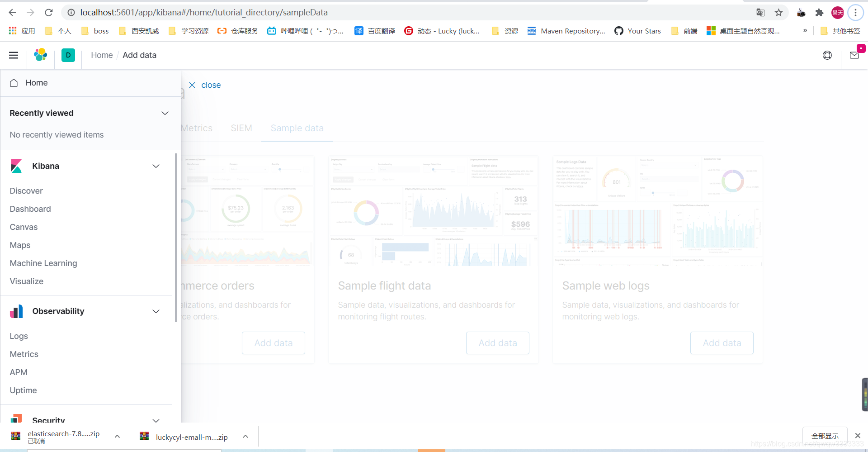Show more bookmarks overflow chevron

tap(805, 31)
